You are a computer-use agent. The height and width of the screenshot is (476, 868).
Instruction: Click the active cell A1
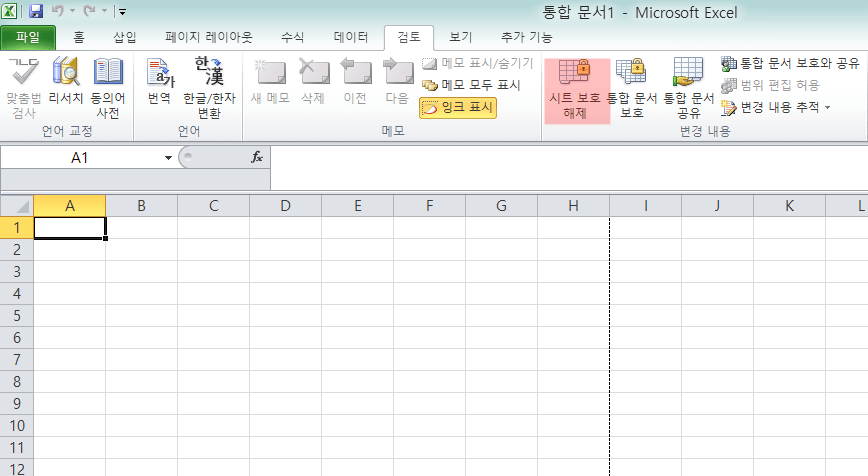[x=70, y=227]
